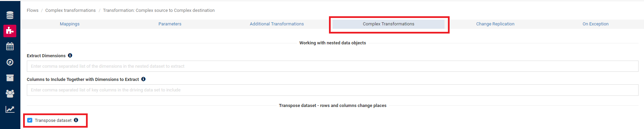
Task: Open the Users group icon in sidebar
Action: click(x=10, y=93)
